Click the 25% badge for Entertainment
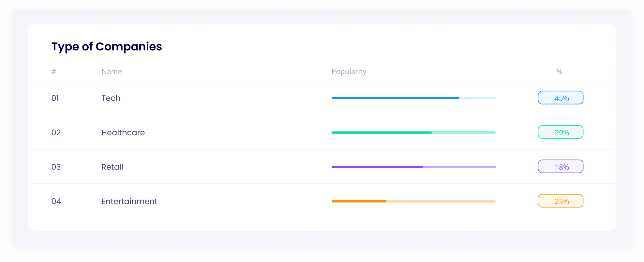 560,201
